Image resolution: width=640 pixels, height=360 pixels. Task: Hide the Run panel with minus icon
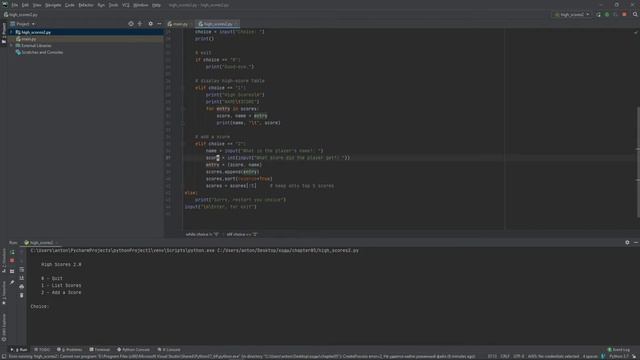tap(636, 243)
